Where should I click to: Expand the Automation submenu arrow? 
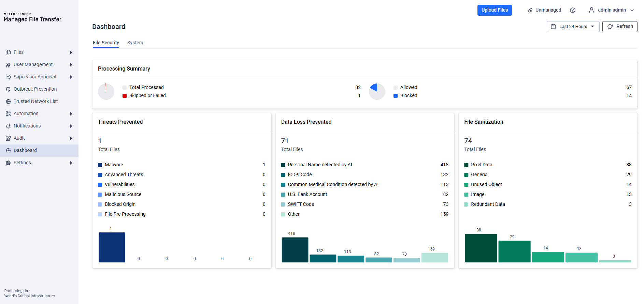(71, 114)
